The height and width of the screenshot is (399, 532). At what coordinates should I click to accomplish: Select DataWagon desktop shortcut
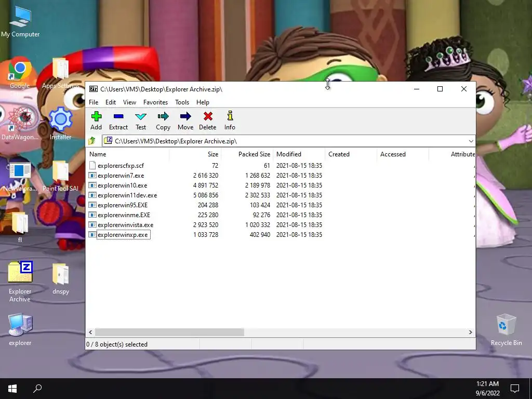tap(20, 124)
